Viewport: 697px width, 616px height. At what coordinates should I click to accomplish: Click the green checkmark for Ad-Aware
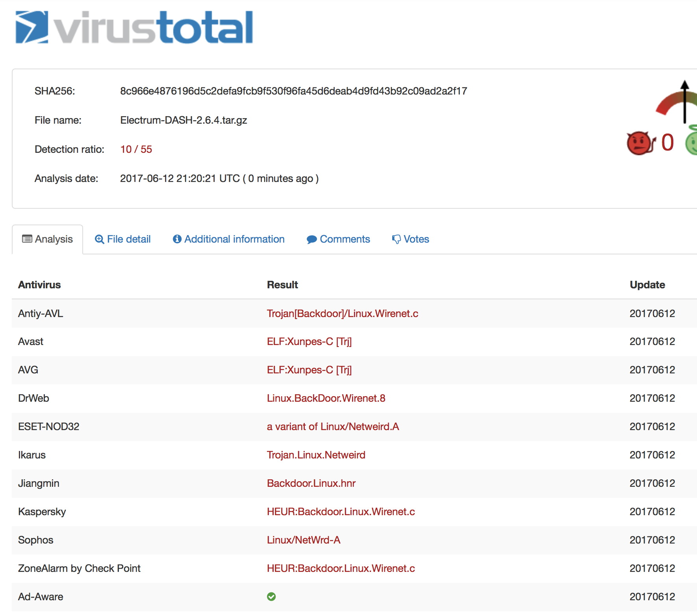click(271, 597)
